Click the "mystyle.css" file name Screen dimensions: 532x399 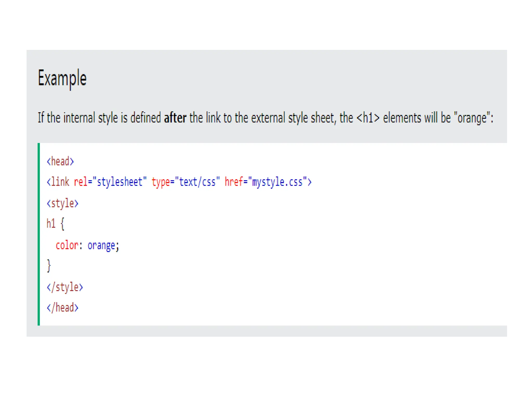tap(277, 182)
